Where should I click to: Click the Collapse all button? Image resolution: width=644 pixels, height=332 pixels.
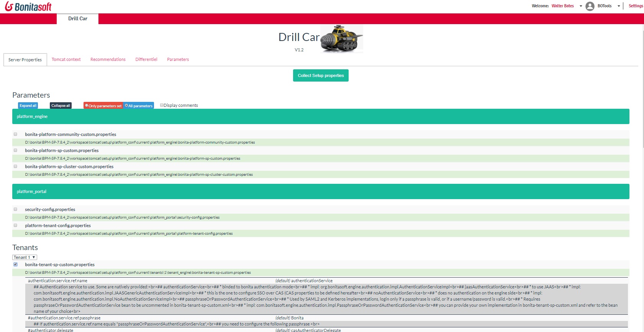[61, 106]
